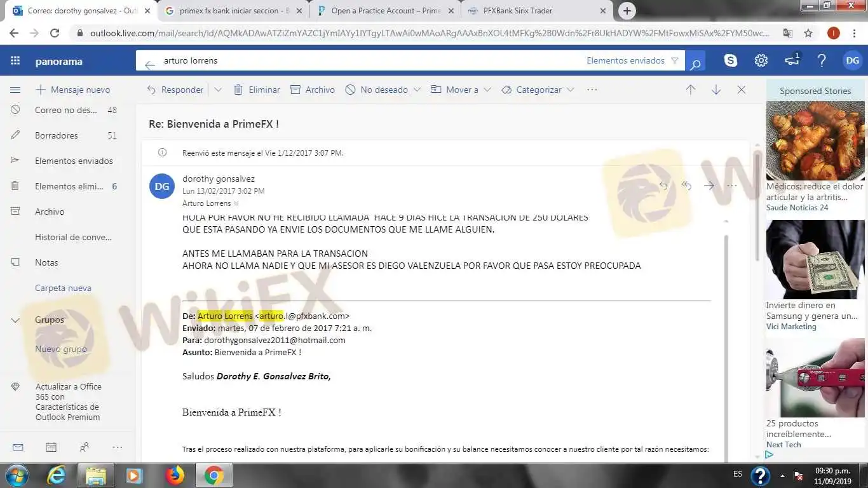
Task: Click the Archivo toolbar button
Action: pos(313,90)
